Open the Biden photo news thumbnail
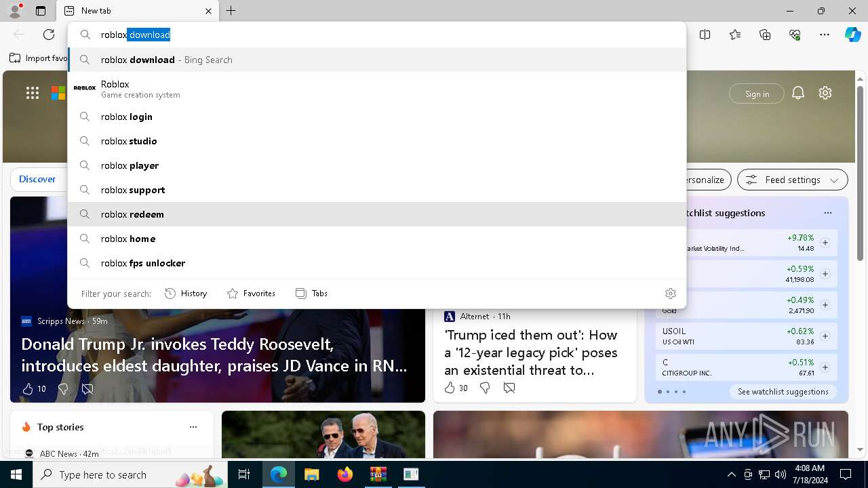Screen dimensions: 868x488 [x=323, y=434]
